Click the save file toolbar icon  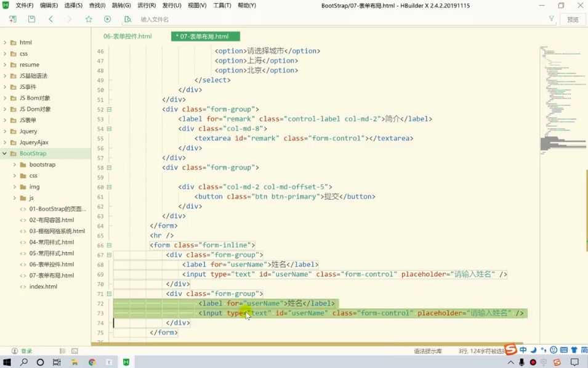(31, 19)
